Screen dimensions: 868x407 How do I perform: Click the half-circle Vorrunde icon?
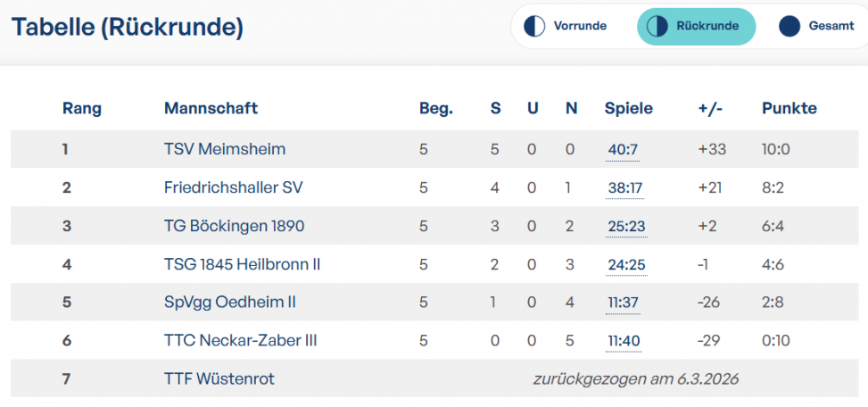pos(534,26)
